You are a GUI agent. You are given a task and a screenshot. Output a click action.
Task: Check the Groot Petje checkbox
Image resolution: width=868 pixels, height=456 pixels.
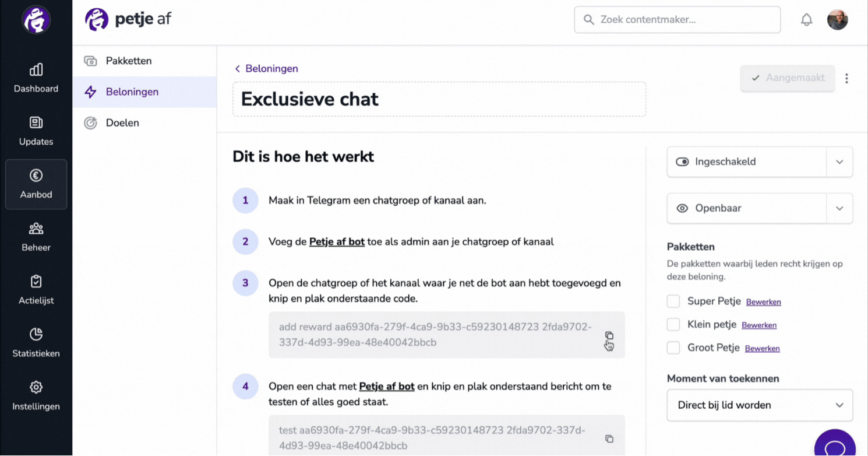[673, 348]
